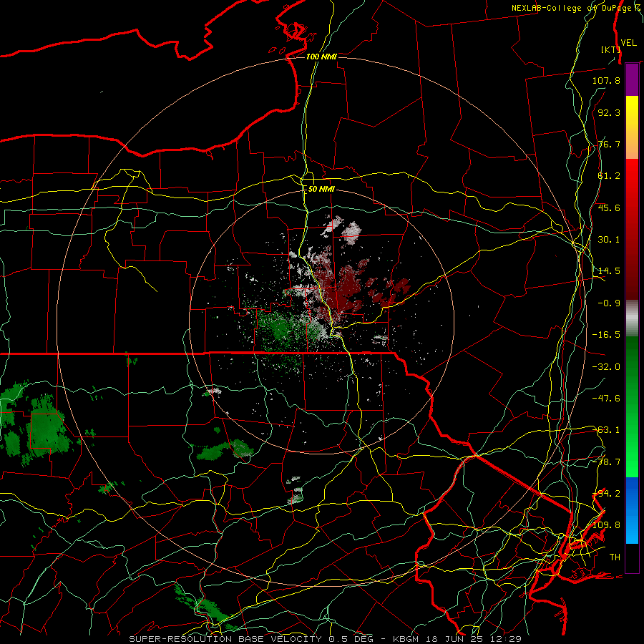Viewport: 644px width, 644px height.
Task: Select the 30.1 value on velocity scale
Action: [609, 240]
